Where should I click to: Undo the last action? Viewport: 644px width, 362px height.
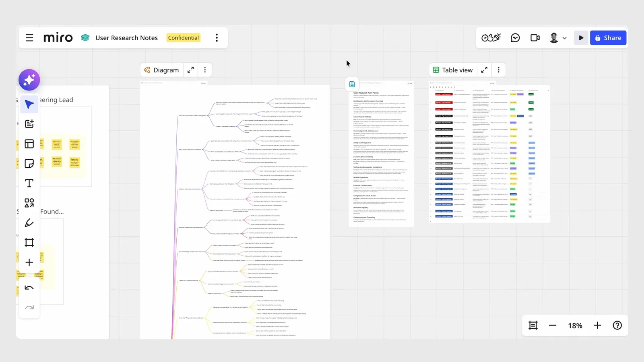(x=29, y=288)
